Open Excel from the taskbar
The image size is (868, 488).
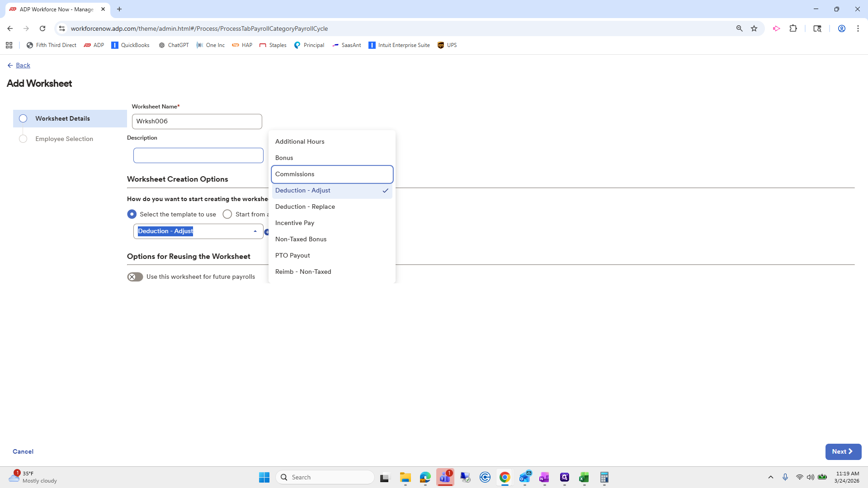584,477
